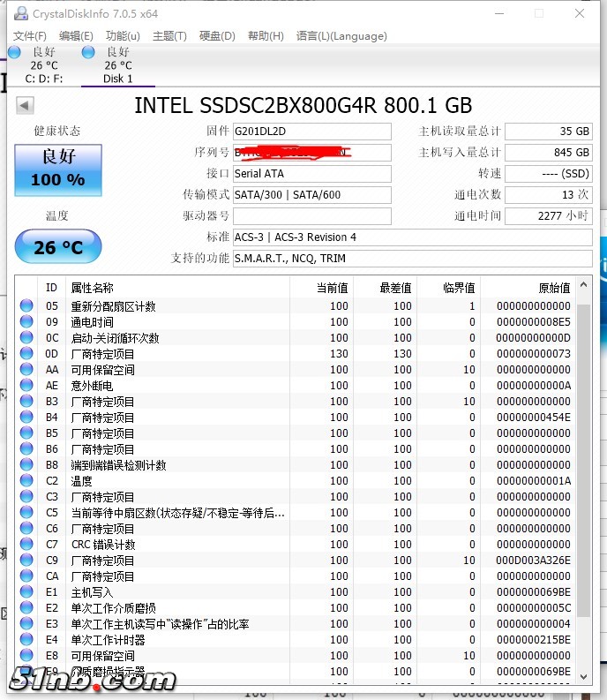Click the 26 °C temperature button

coord(58,247)
